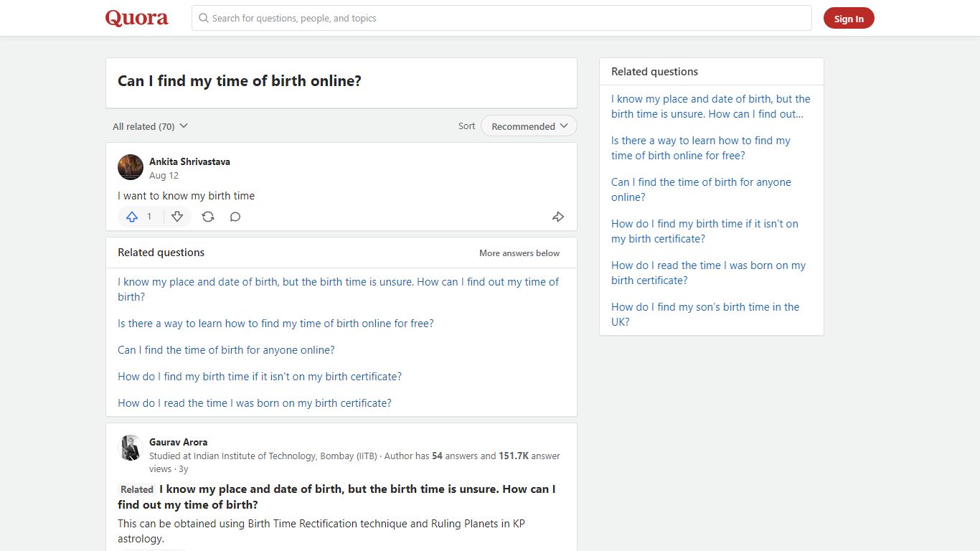
Task: Click the 'Related questions' header in the middle card
Action: (161, 253)
